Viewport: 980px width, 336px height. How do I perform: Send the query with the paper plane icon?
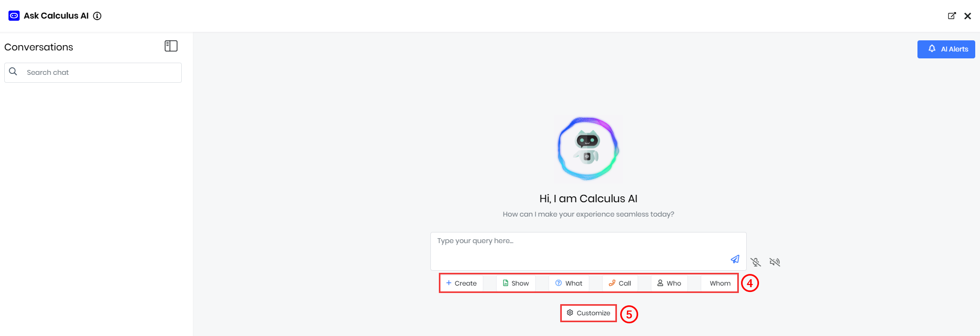735,259
